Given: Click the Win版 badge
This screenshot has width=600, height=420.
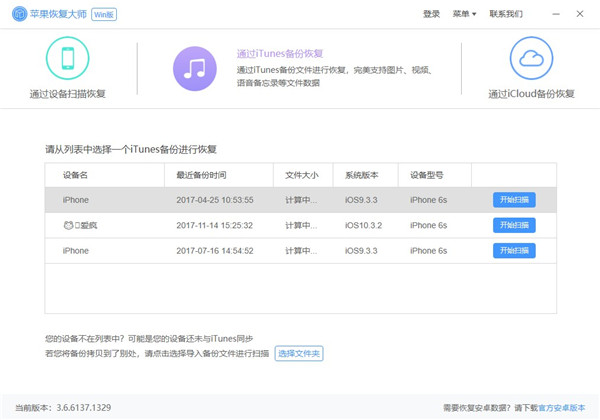Looking at the screenshot, I should pyautogui.click(x=104, y=15).
